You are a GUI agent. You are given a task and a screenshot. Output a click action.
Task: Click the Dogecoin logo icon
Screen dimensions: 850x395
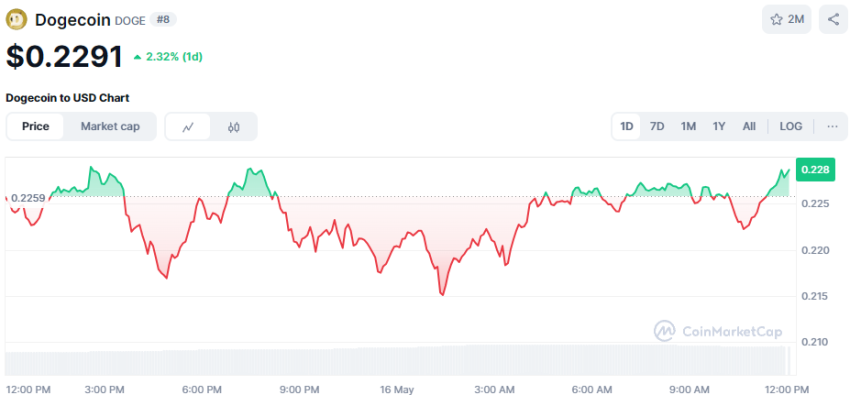pyautogui.click(x=16, y=20)
